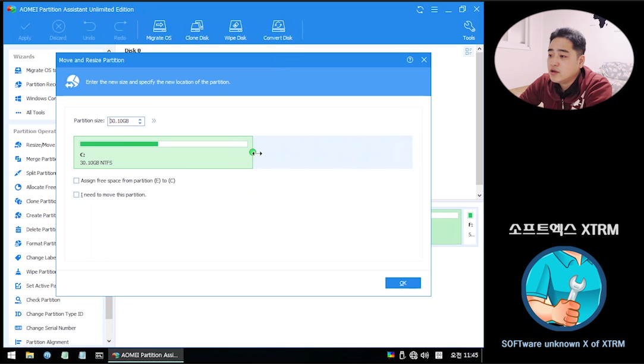Open the volume icon in system tray
This screenshot has height=364, width=644.
click(425, 355)
